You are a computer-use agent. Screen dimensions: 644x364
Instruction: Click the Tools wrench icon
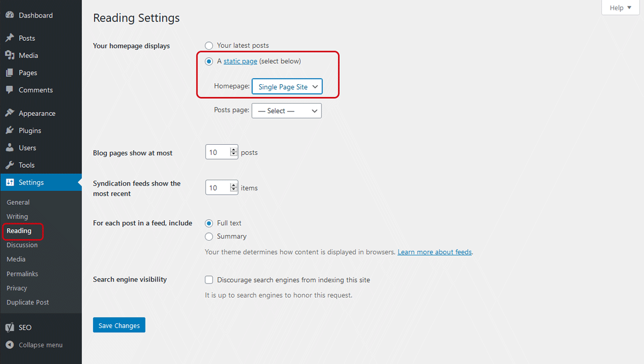point(10,165)
